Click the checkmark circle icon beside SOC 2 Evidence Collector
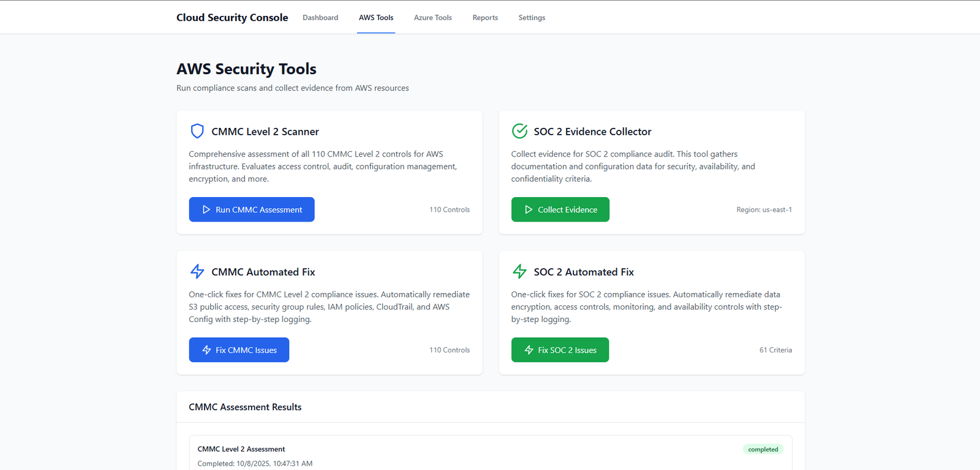Image resolution: width=980 pixels, height=470 pixels. click(x=519, y=131)
